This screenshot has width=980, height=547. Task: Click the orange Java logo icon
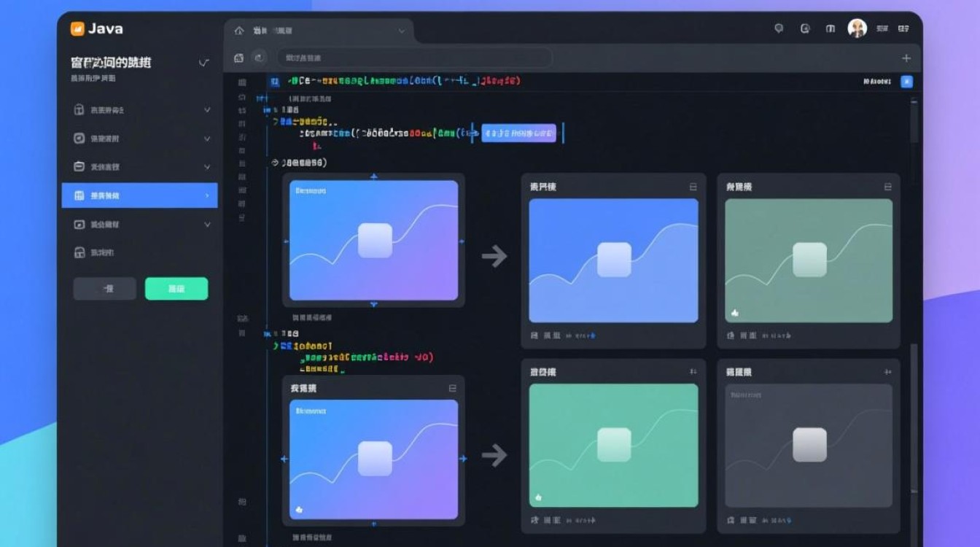pyautogui.click(x=77, y=29)
